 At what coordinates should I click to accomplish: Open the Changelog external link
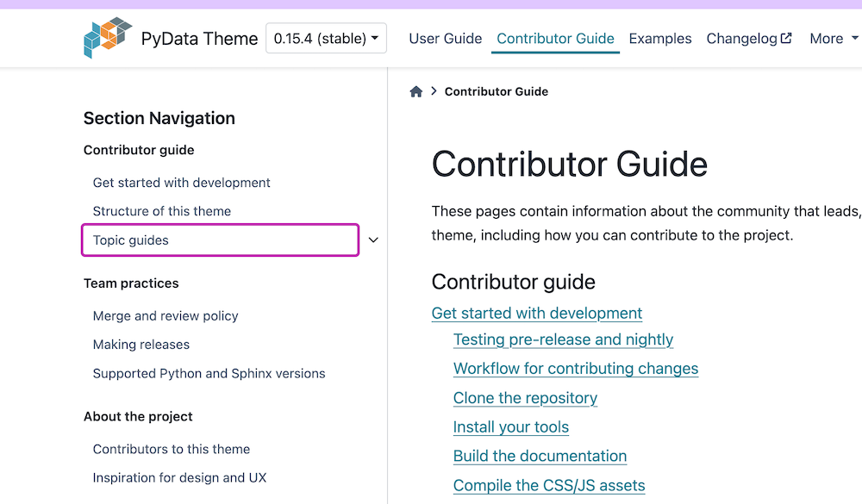(748, 39)
